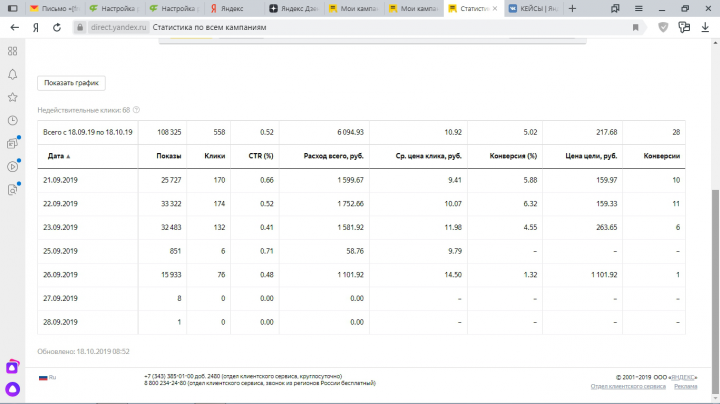Sort by Ср. цена клика, руб. header

(x=428, y=156)
